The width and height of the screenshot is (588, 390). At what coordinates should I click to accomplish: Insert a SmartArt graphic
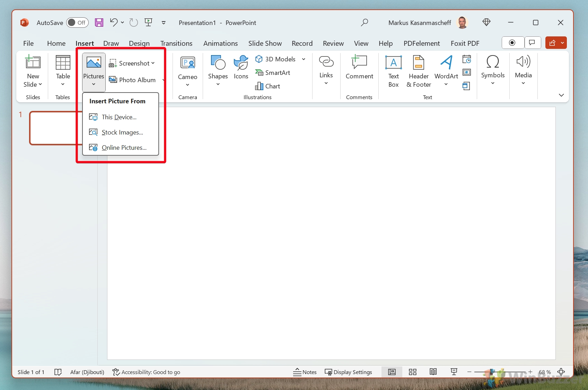pos(273,72)
